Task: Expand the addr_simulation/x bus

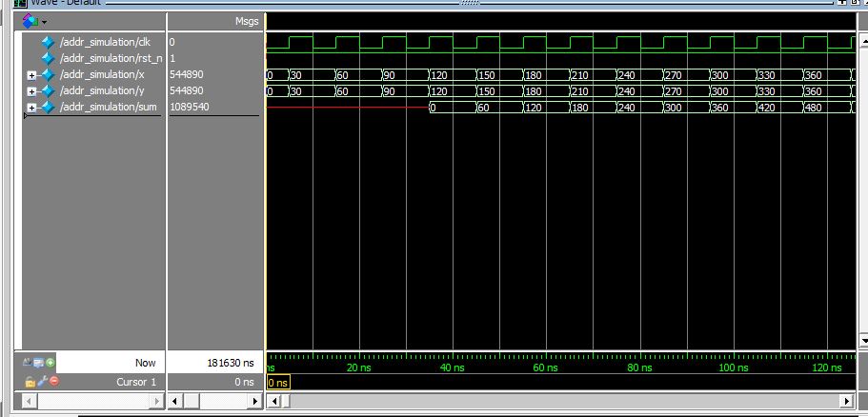Action: [31, 75]
